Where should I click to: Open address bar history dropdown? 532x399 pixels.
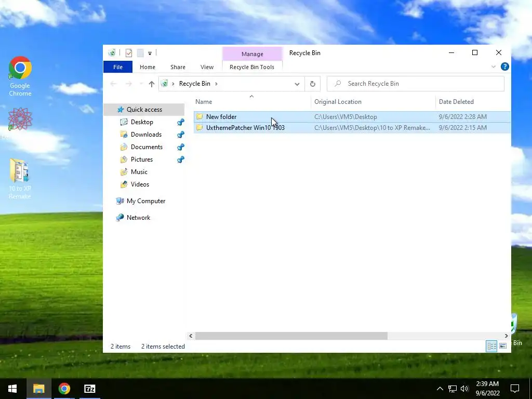297,84
